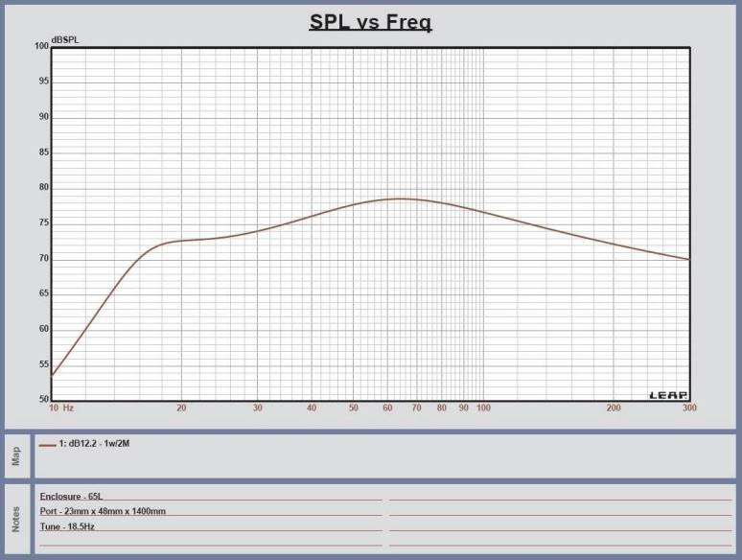Click the '70' frequency axis label
The image size is (742, 560).
pyautogui.click(x=416, y=408)
